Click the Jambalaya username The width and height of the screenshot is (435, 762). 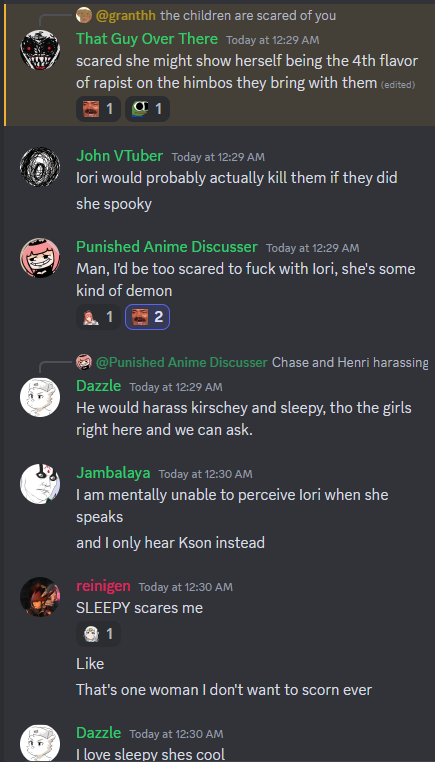[x=113, y=473]
